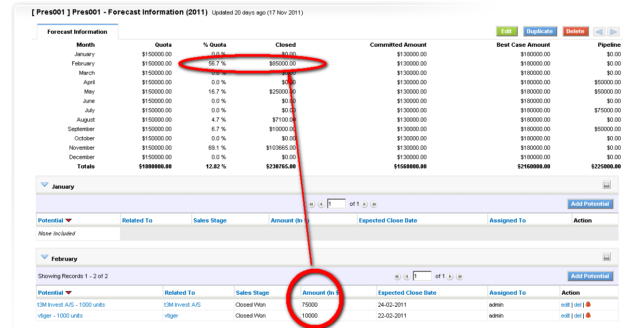Select the Forecast Information tab
Screen dimensions: 644x328
pos(77,32)
